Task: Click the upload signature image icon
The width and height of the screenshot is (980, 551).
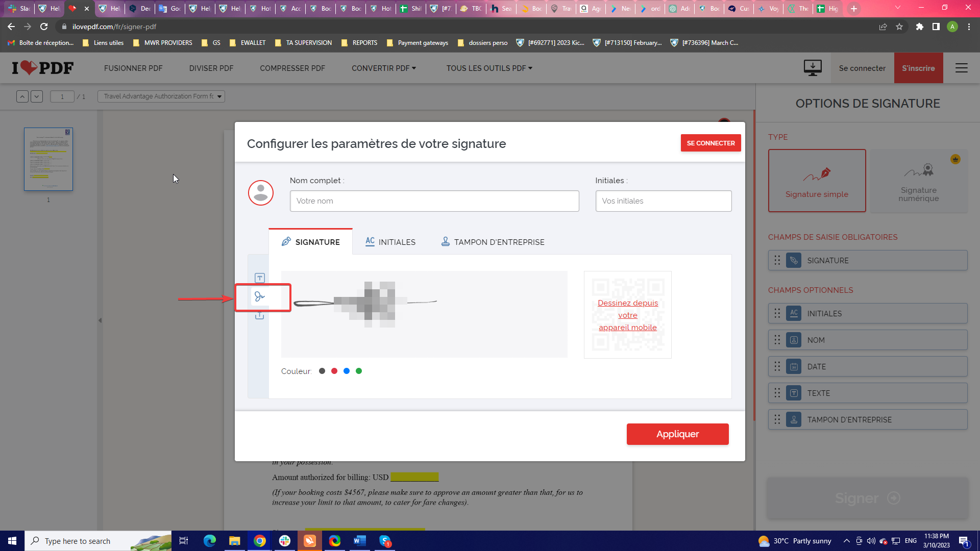Action: pos(259,316)
